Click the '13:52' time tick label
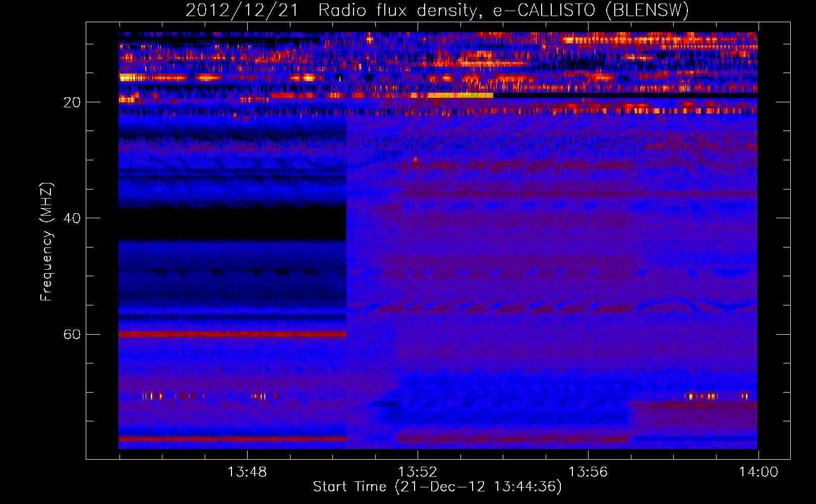This screenshot has width=816, height=504. tap(418, 472)
